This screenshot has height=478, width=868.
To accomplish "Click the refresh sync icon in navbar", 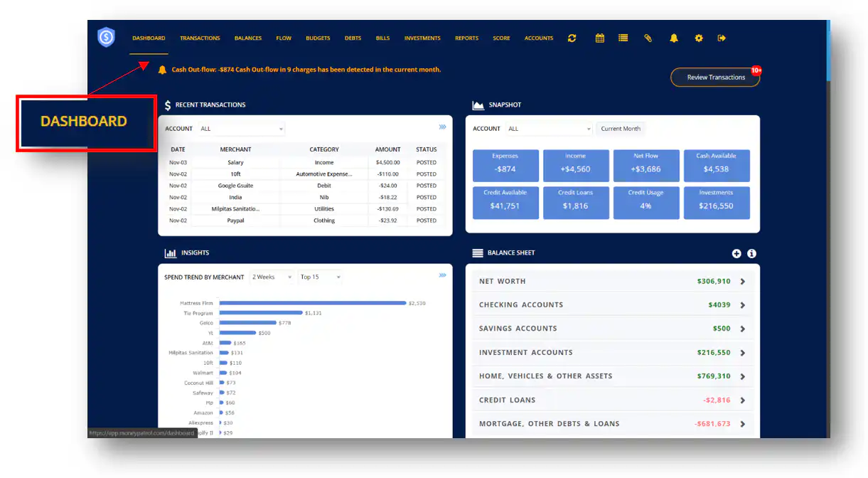I will (x=572, y=38).
